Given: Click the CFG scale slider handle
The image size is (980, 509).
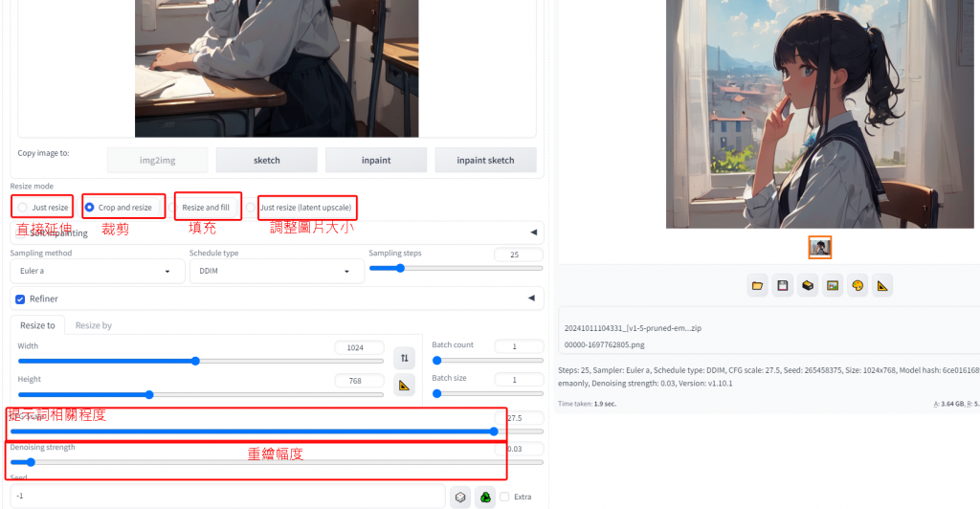Looking at the screenshot, I should [x=494, y=431].
